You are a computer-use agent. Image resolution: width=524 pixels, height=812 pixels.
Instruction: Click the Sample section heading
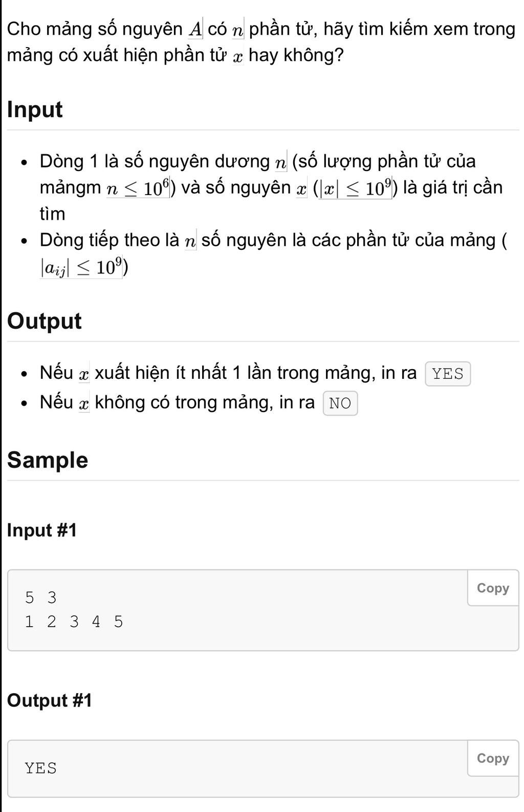[x=48, y=460]
